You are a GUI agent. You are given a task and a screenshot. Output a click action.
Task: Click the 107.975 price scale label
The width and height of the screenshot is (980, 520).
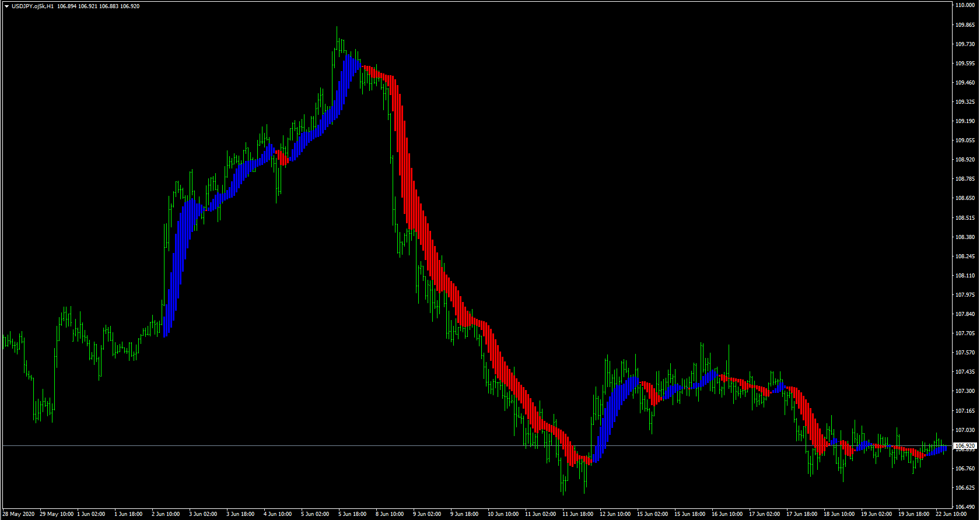coord(965,294)
